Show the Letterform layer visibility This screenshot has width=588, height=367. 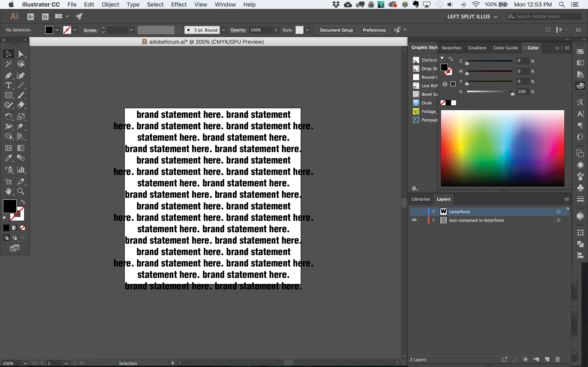click(x=414, y=212)
